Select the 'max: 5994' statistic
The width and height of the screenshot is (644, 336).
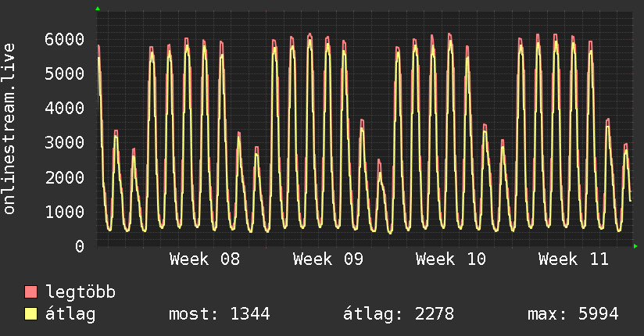(x=573, y=314)
